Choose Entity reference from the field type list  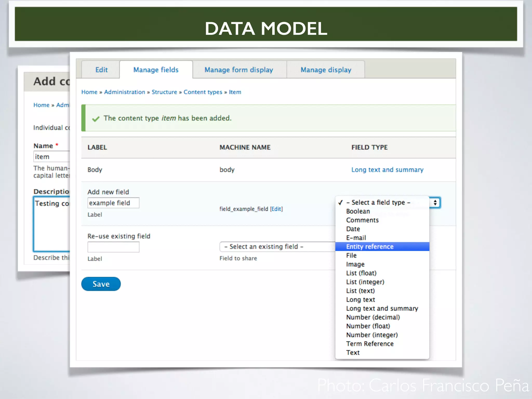tap(370, 247)
